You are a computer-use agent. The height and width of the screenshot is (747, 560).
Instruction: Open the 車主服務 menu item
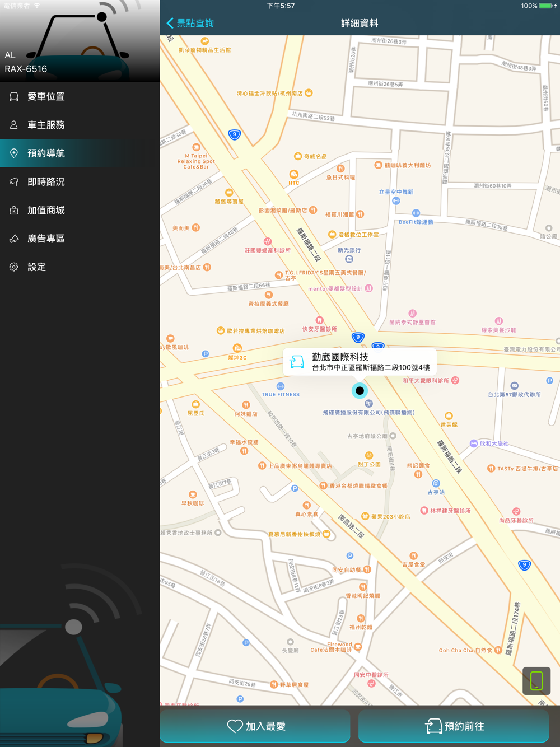(80, 125)
